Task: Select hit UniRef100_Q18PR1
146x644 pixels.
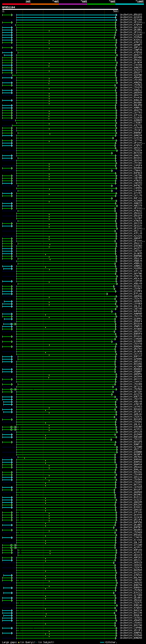Action: click(131, 319)
